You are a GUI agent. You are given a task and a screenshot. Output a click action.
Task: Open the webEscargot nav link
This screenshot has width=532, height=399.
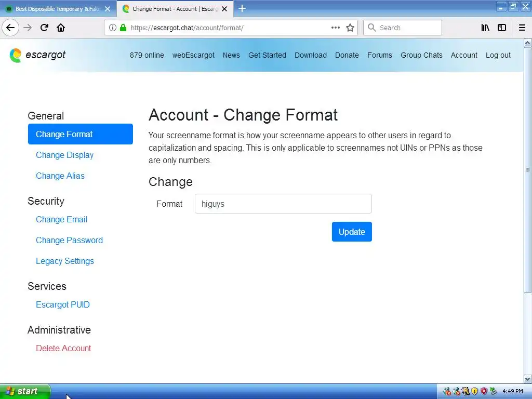(193, 55)
